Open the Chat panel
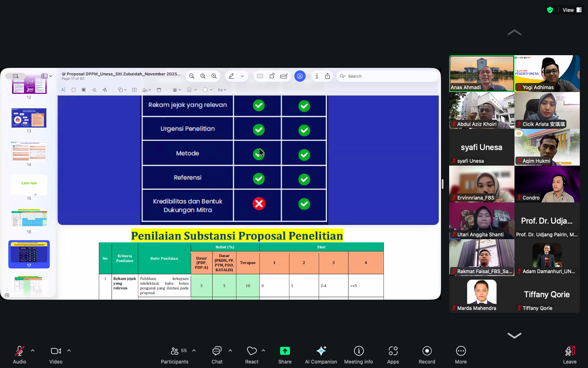 217,355
